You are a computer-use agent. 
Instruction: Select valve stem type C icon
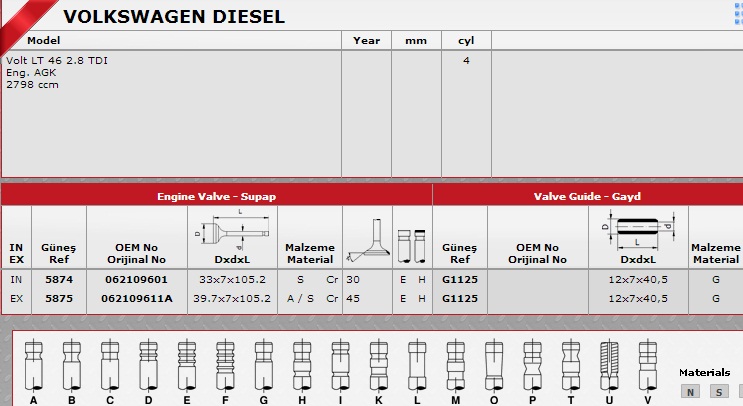pyautogui.click(x=110, y=365)
